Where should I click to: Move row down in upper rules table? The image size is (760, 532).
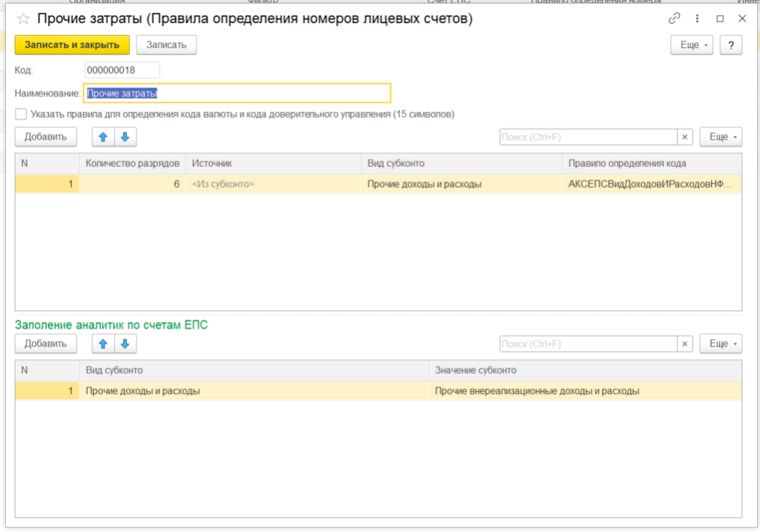[125, 137]
